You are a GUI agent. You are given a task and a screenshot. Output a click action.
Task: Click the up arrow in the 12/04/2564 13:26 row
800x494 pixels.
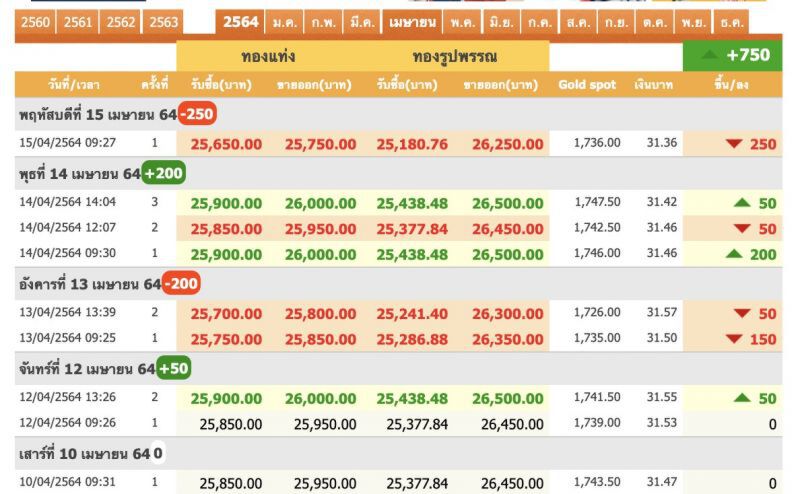click(742, 398)
